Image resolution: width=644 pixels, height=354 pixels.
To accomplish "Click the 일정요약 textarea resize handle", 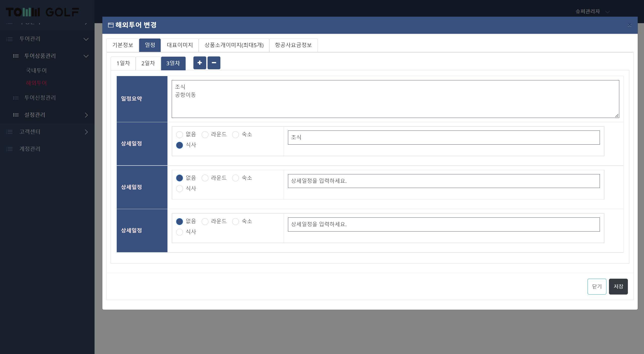I will [617, 115].
